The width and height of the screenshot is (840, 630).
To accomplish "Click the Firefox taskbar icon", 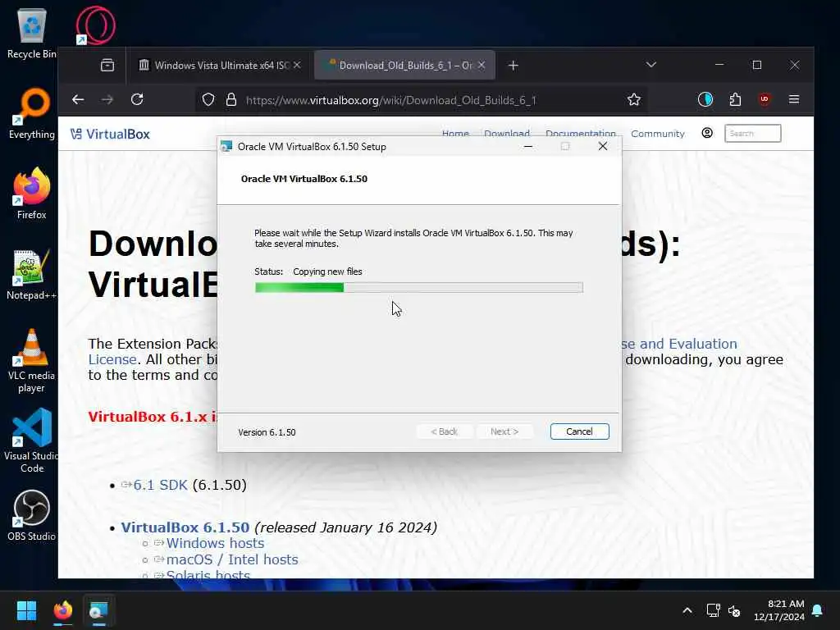I will click(x=63, y=610).
